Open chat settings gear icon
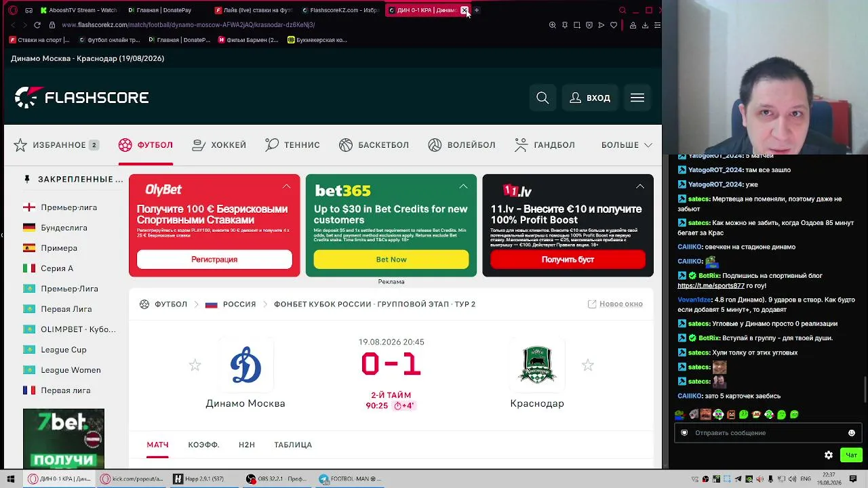This screenshot has width=868, height=488. [x=828, y=455]
